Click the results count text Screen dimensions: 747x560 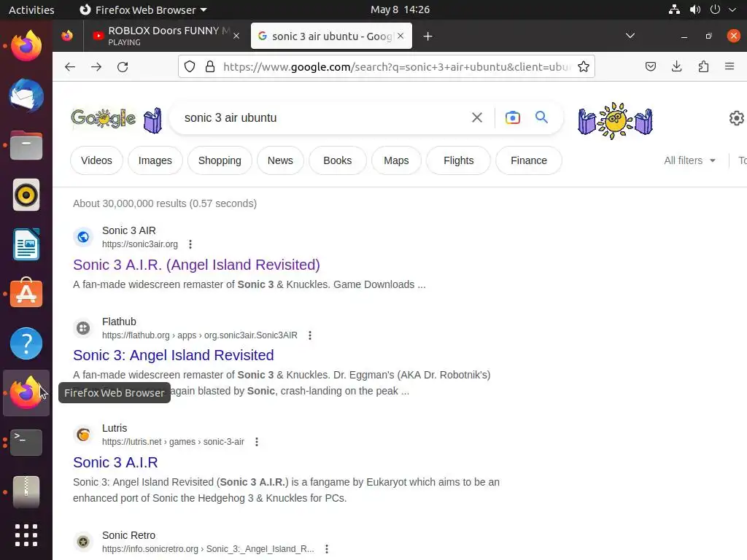point(165,203)
